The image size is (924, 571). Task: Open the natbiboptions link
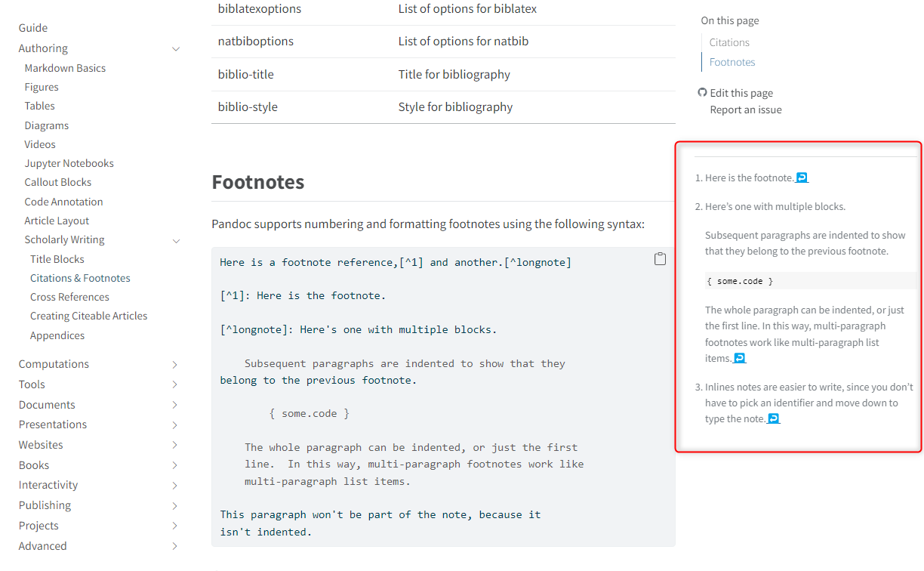coord(255,42)
